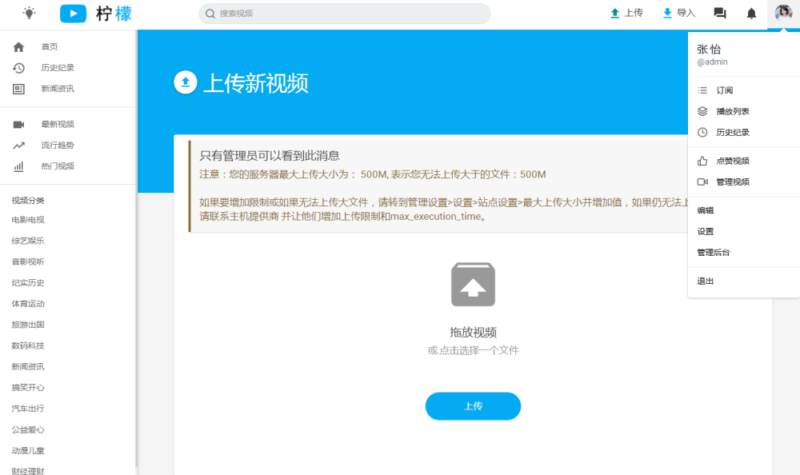This screenshot has width=800, height=475.
Task: Click the search magnifier icon
Action: 210,14
